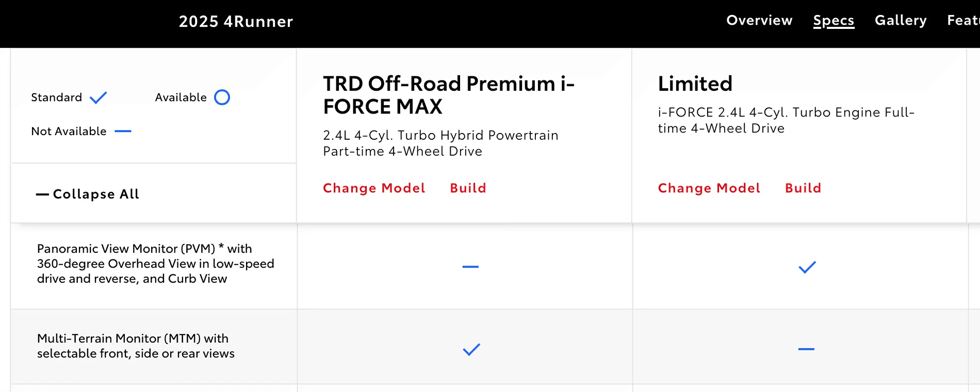The width and height of the screenshot is (980, 392).
Task: Click Change Model under TRD Off-Road Premium
Action: click(374, 188)
